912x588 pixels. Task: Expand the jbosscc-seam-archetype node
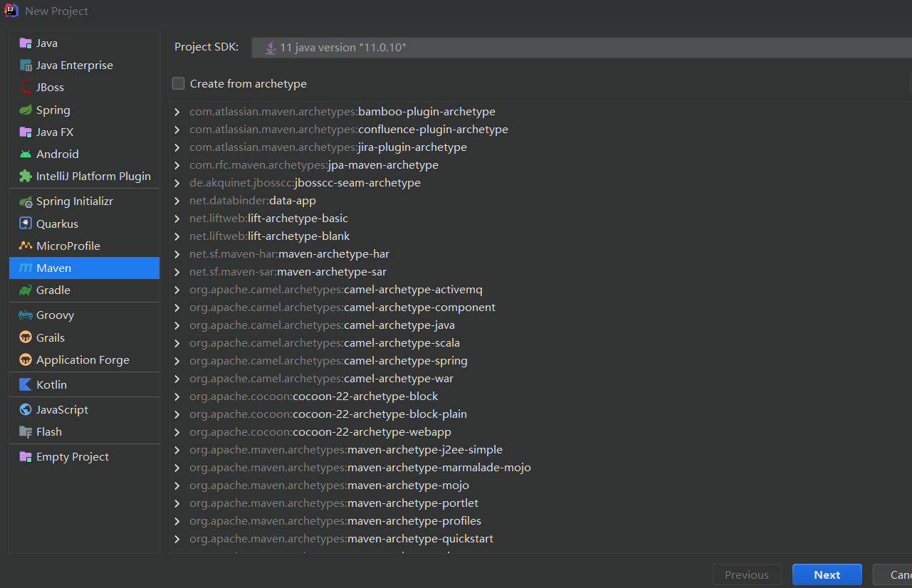[x=177, y=183]
